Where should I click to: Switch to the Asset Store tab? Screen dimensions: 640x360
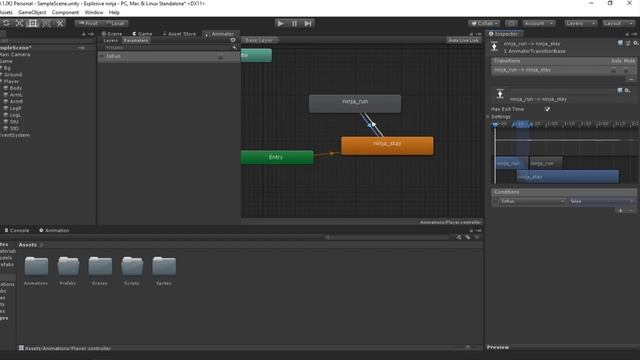pos(179,34)
